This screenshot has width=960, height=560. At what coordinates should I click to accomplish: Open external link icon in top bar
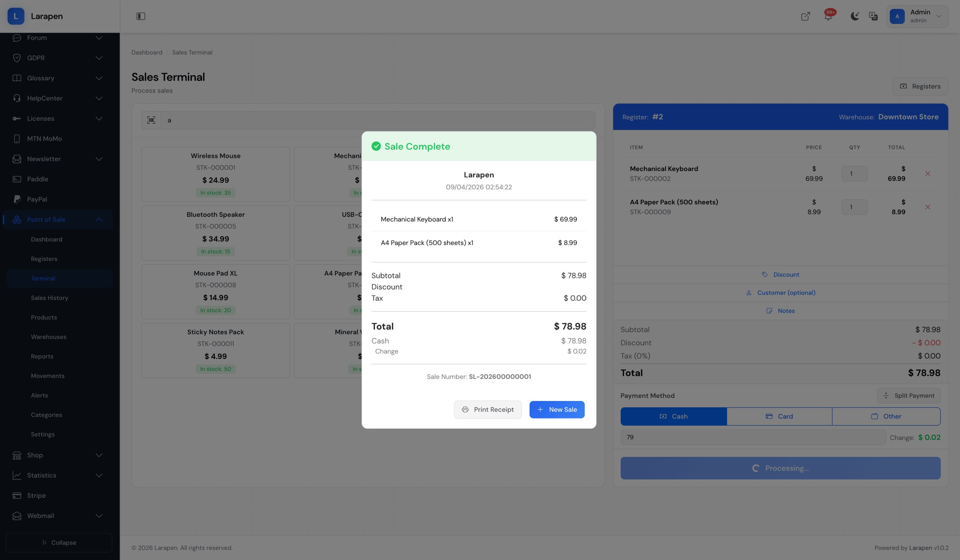click(x=805, y=16)
